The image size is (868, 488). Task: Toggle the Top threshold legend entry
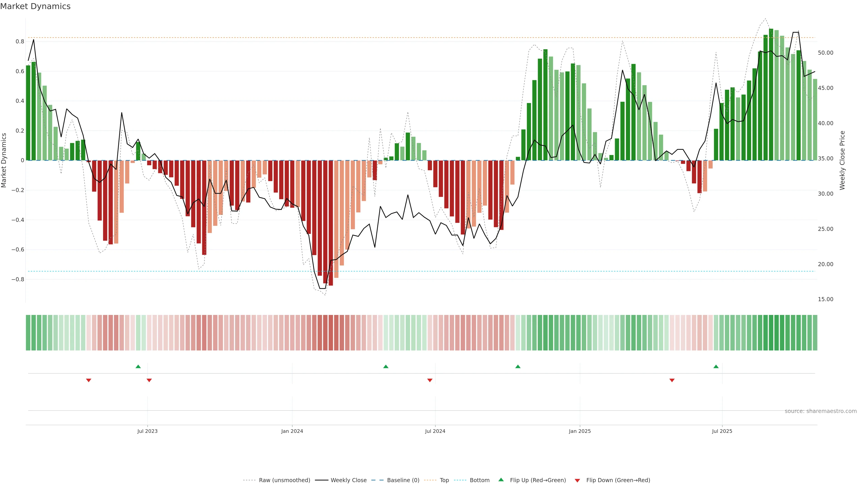[x=444, y=480]
